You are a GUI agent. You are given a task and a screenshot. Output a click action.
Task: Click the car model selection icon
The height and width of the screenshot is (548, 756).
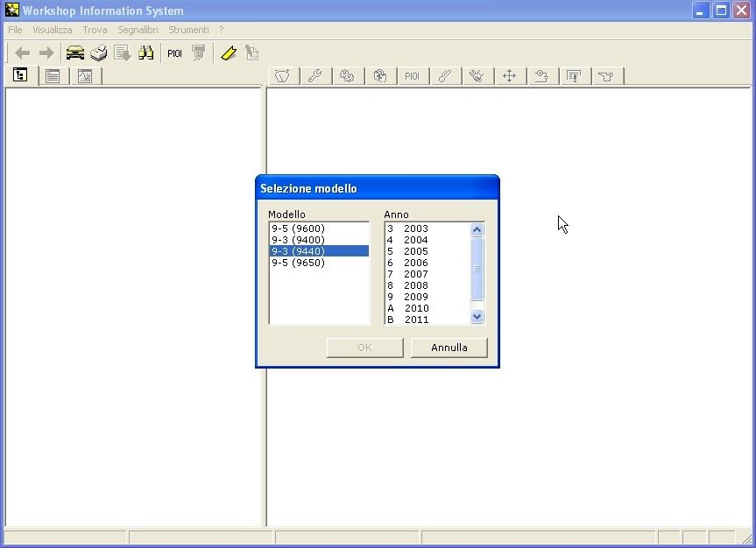[x=75, y=53]
